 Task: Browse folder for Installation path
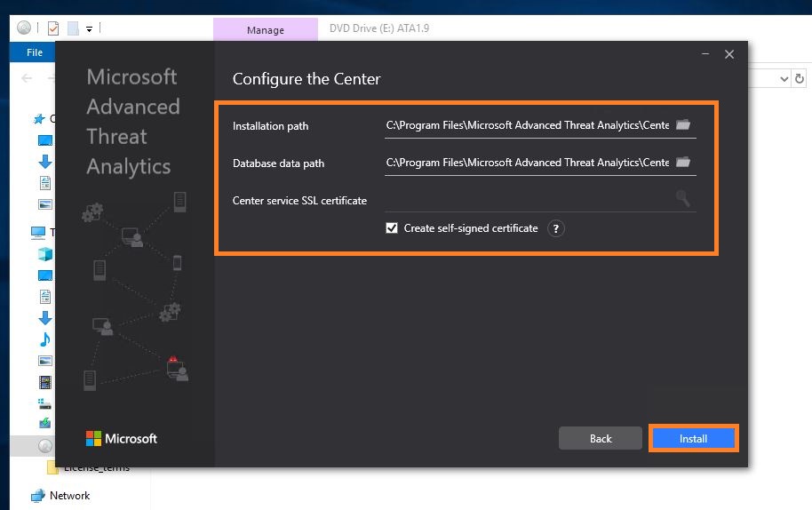coord(683,124)
